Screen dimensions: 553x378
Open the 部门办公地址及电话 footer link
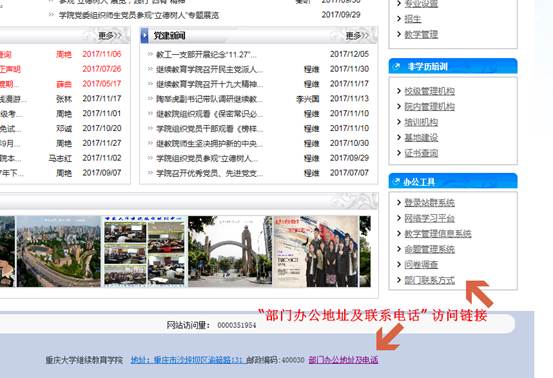point(343,360)
